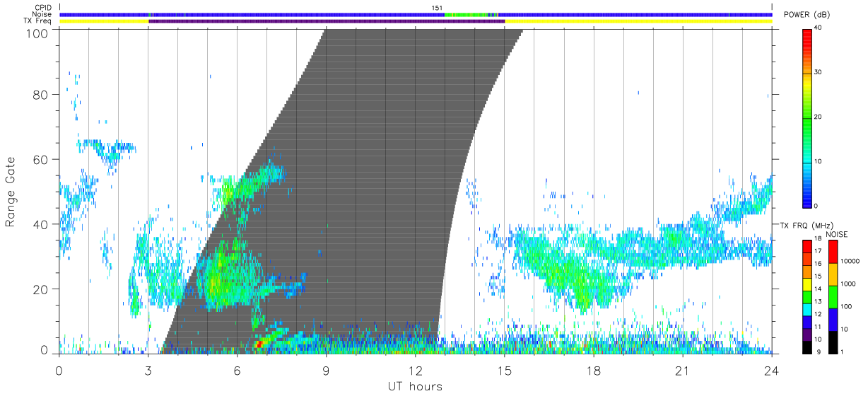
Task: Click power scale label 30
Action: [816, 72]
